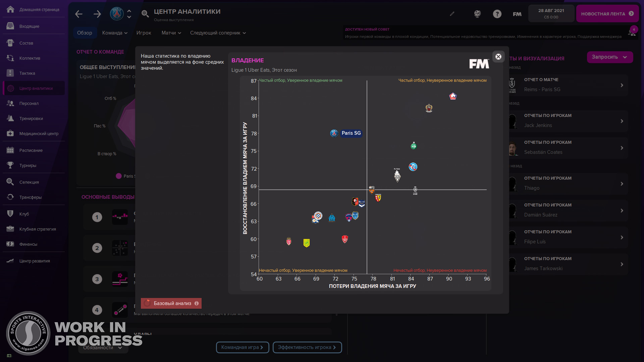Screen dimensions: 644x362
Task: Expand the Команда dropdown tab
Action: click(115, 33)
